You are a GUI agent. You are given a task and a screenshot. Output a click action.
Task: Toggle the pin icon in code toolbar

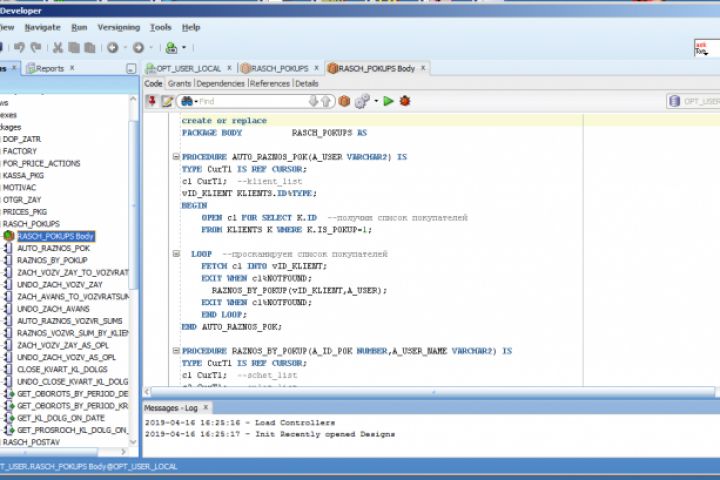151,101
